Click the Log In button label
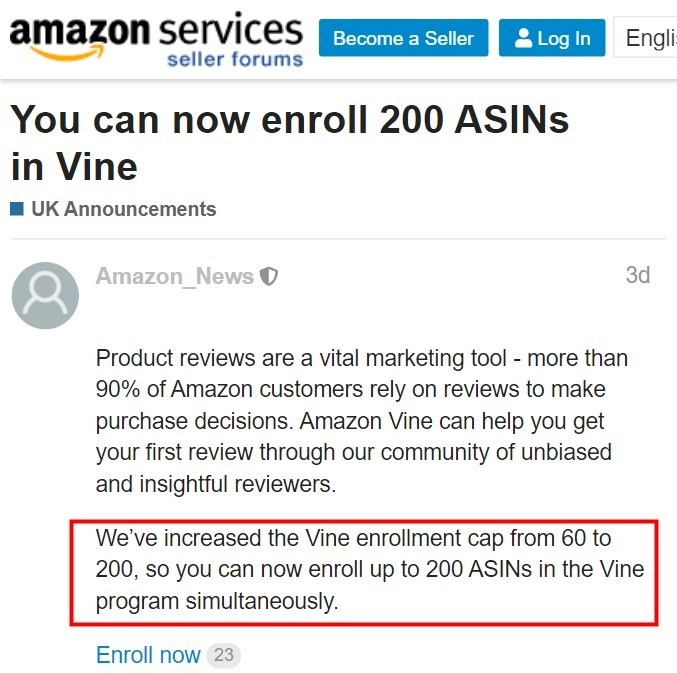Viewport: 677px width, 673px height. point(564,39)
